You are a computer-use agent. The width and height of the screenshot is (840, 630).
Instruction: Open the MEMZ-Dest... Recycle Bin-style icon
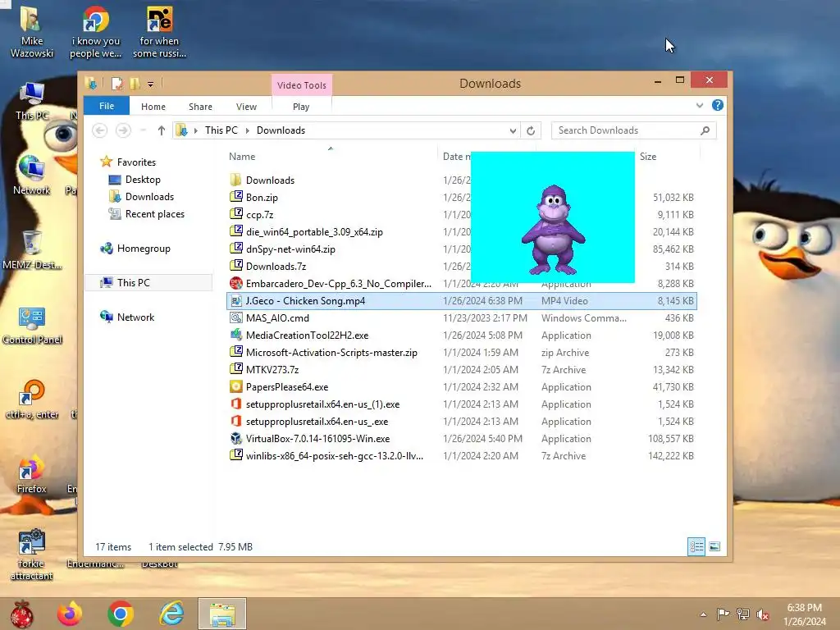pyautogui.click(x=32, y=249)
